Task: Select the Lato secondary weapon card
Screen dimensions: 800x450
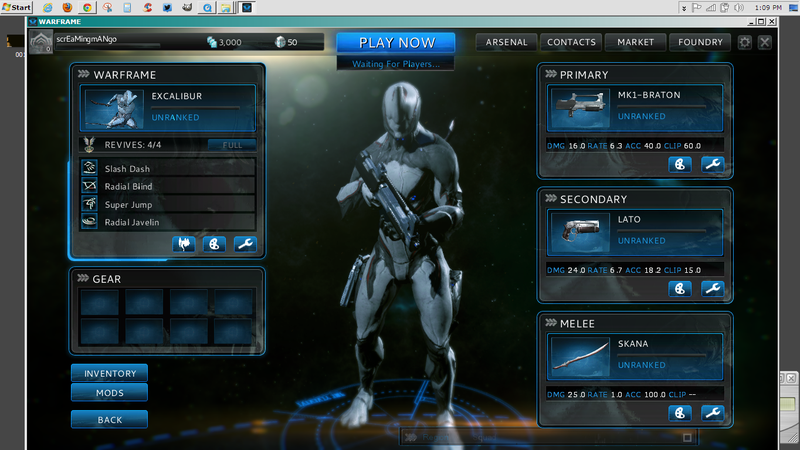Action: coord(635,232)
